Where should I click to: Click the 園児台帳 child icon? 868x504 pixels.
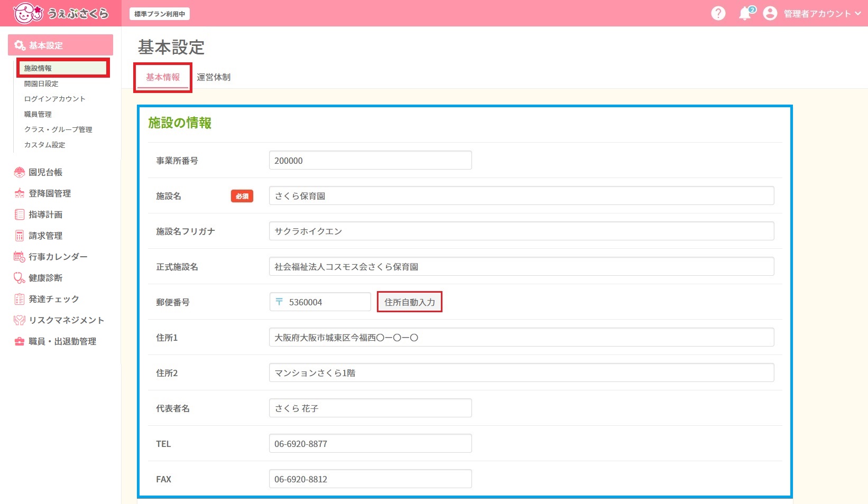20,172
